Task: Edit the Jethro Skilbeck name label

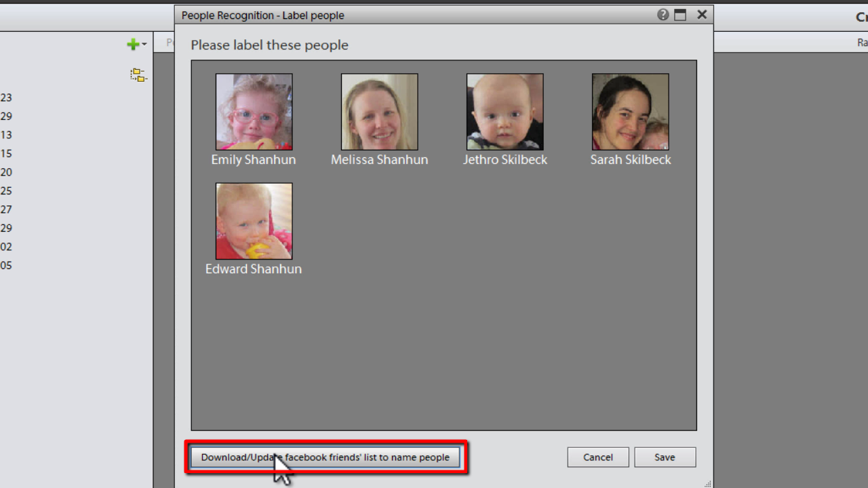Action: pos(505,160)
